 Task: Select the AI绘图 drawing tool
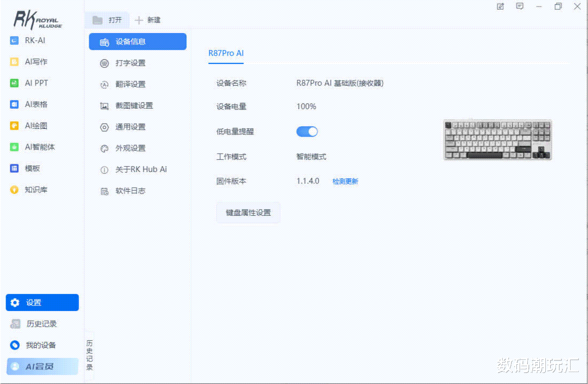click(x=29, y=126)
